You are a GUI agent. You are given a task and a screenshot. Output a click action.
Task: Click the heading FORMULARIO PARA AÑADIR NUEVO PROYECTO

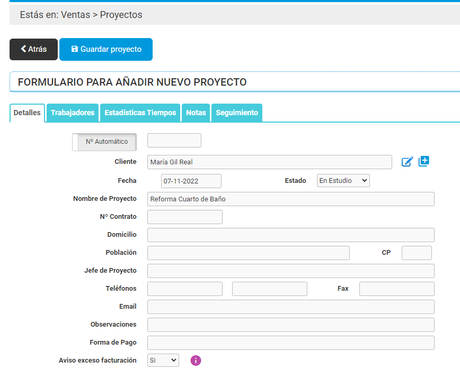[x=132, y=82]
